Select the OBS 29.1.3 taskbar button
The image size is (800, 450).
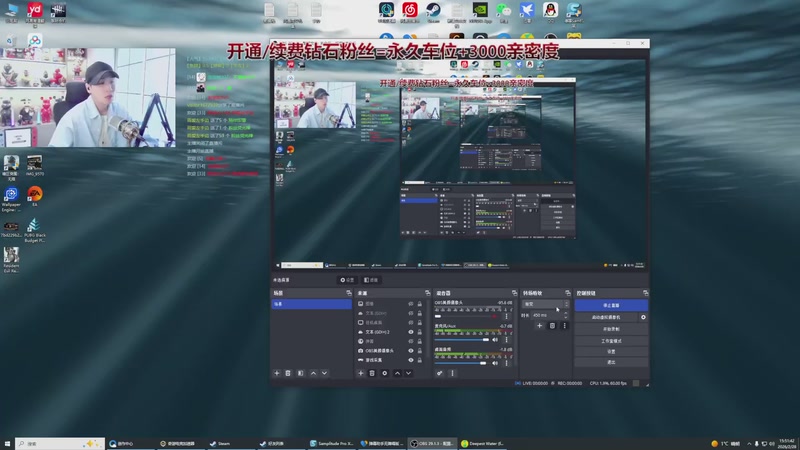point(432,443)
